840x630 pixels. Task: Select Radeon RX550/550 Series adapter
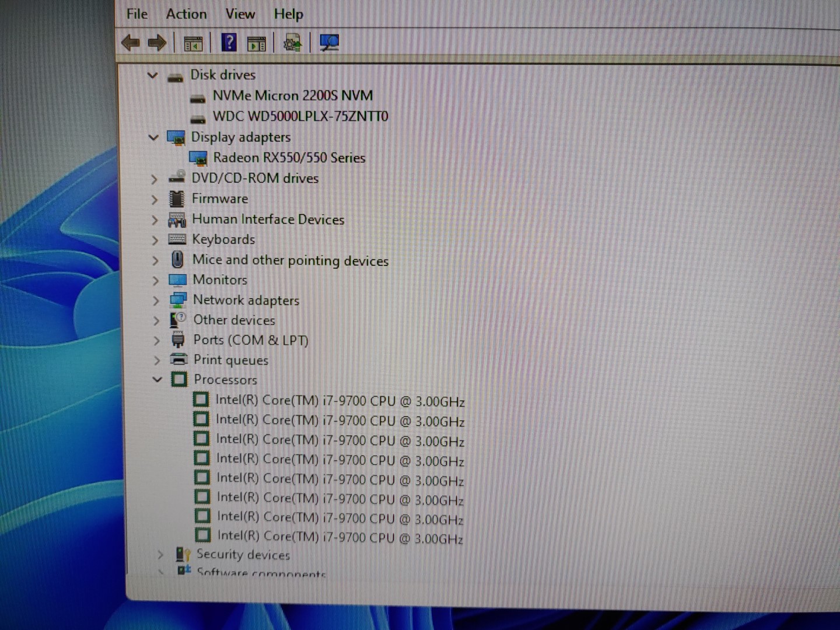click(289, 157)
